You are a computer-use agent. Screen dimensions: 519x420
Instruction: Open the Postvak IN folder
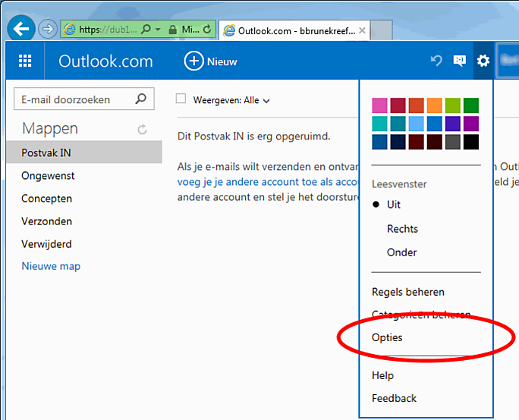coord(84,152)
